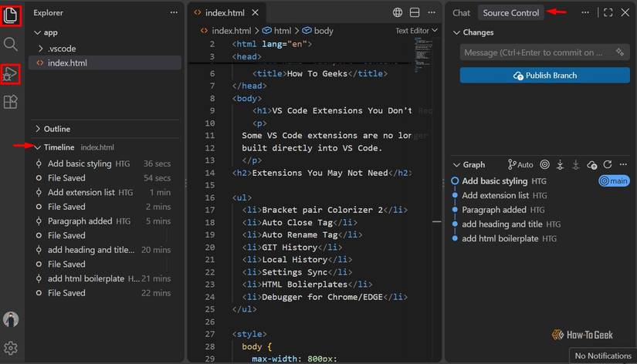
Task: Select the index.html editor tab
Action: point(225,13)
